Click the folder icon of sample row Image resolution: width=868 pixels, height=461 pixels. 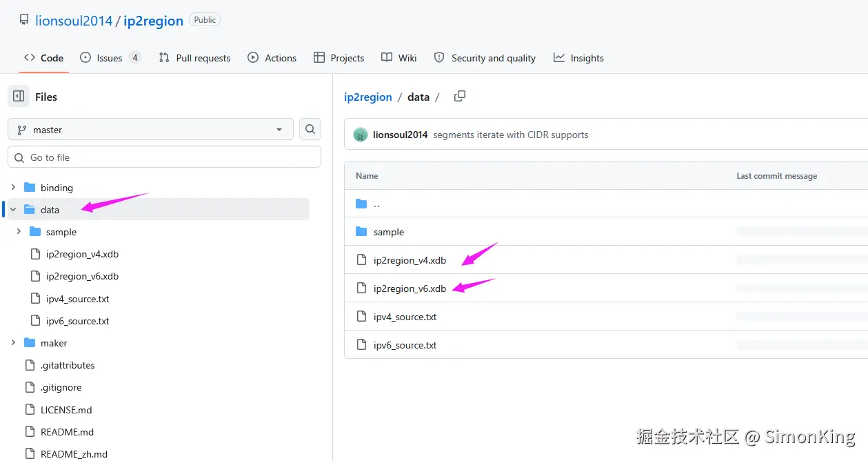click(361, 232)
